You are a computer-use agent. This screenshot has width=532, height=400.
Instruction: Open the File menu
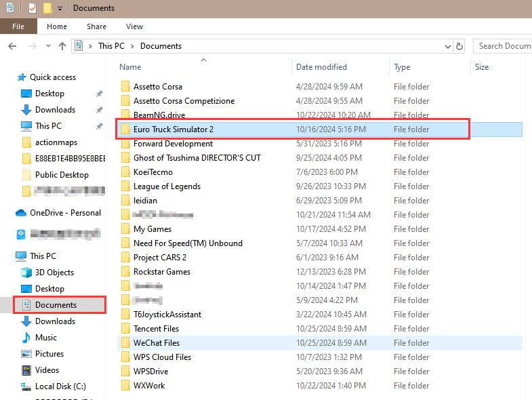18,26
